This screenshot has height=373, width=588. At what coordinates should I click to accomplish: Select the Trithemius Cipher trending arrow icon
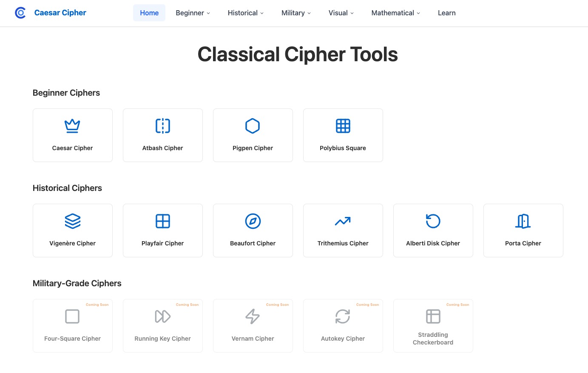343,221
